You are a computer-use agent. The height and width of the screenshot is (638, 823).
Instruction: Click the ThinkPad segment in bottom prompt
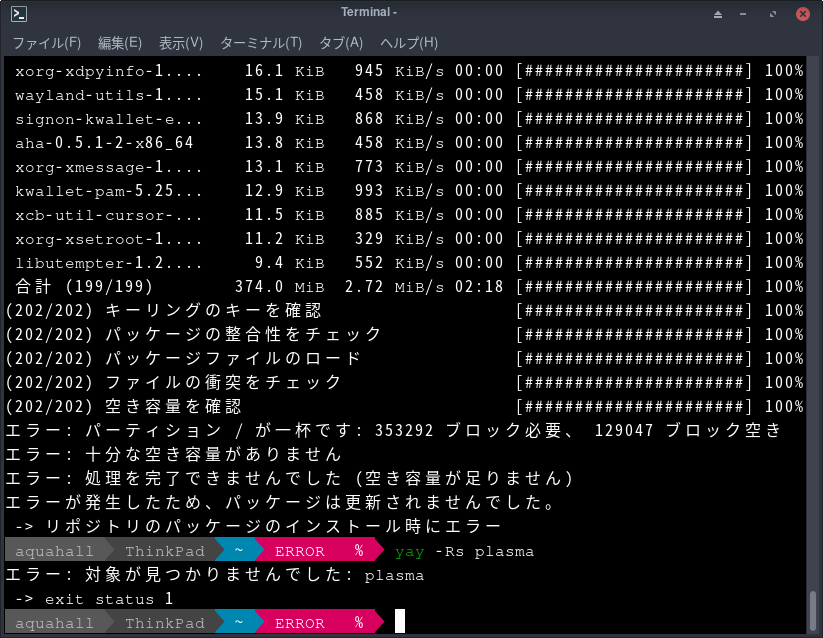click(x=165, y=623)
